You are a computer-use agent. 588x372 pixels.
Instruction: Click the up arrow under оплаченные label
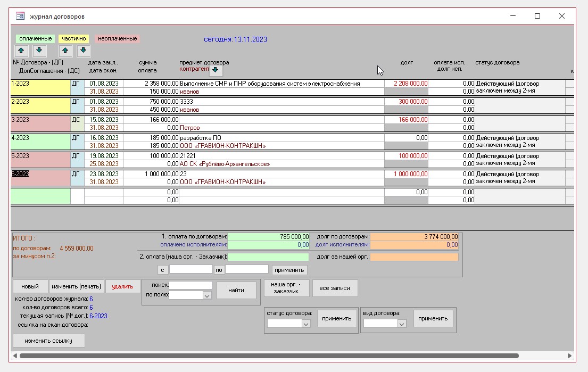pos(21,51)
